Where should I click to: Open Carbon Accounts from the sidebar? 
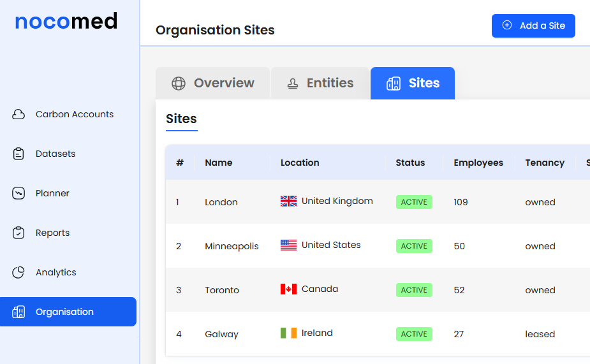tap(68, 114)
